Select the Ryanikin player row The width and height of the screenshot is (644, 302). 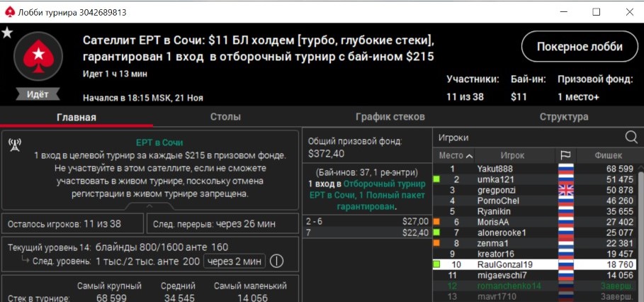click(535, 211)
